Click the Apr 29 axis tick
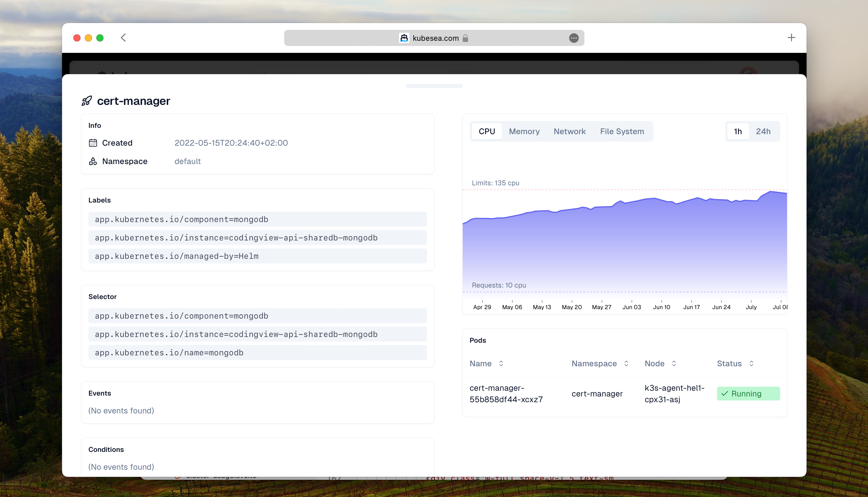Image resolution: width=868 pixels, height=497 pixels. 482,307
